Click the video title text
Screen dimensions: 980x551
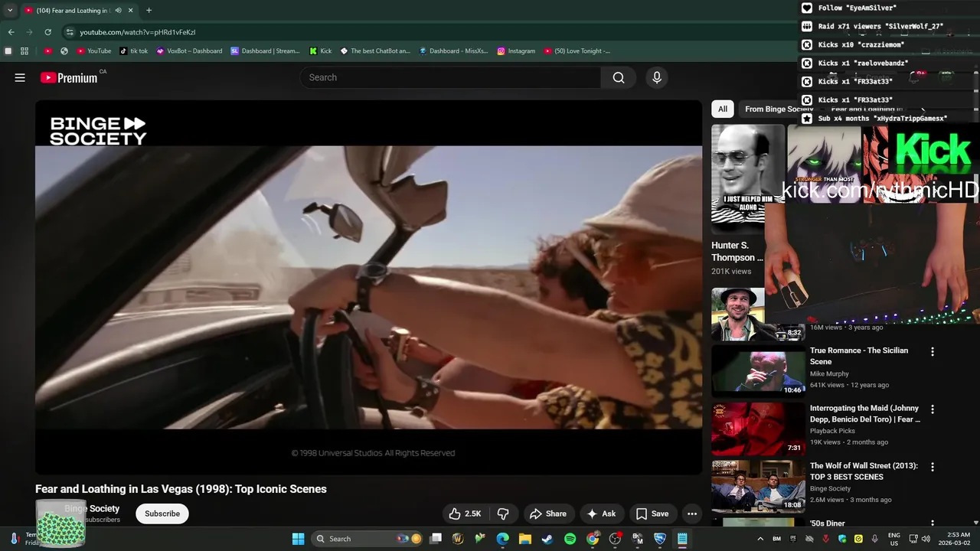[181, 489]
